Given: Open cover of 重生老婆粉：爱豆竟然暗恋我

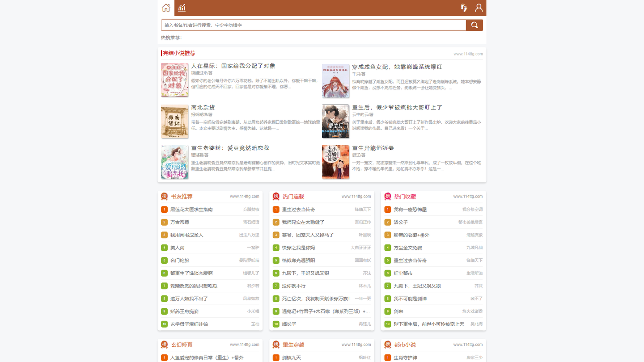Looking at the screenshot, I should click(174, 162).
